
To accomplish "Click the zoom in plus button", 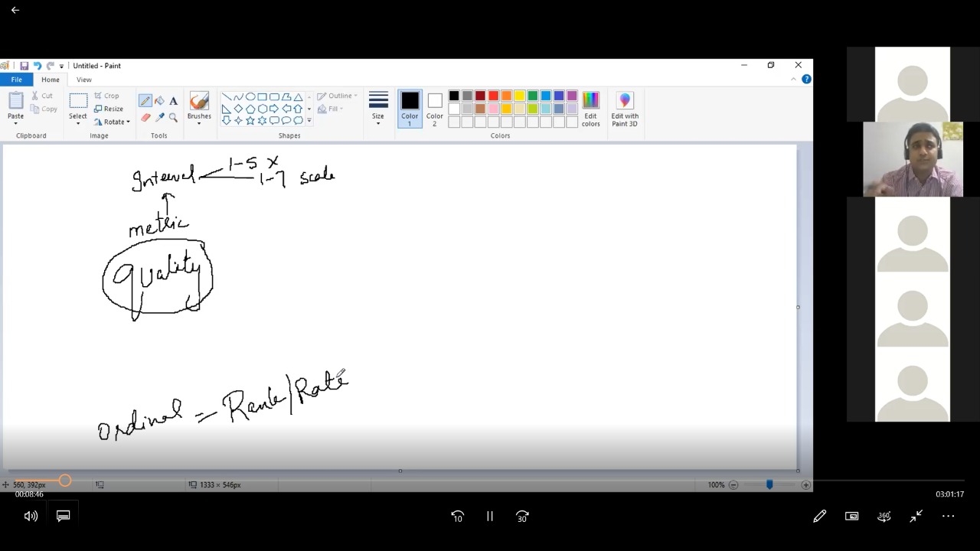I will point(805,484).
